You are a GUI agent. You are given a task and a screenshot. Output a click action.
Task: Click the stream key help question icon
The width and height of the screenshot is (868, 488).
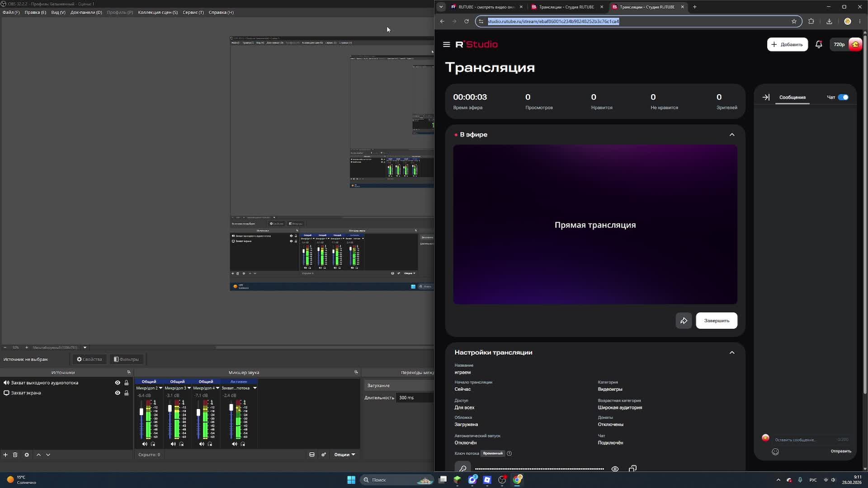pos(509,453)
